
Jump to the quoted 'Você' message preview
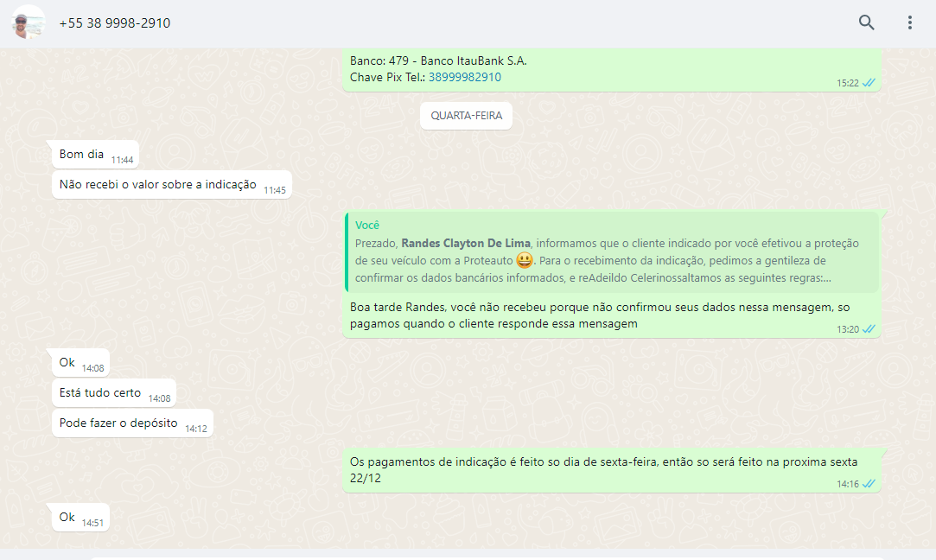(x=612, y=251)
